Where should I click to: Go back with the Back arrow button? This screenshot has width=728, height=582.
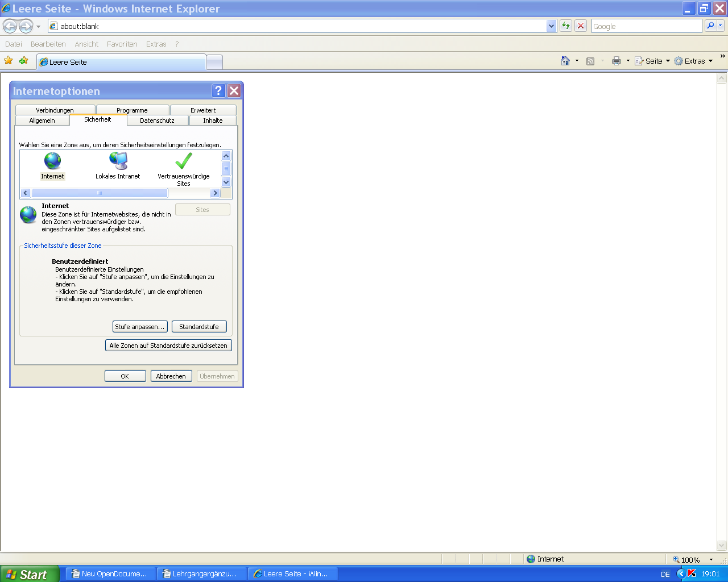tap(10, 26)
